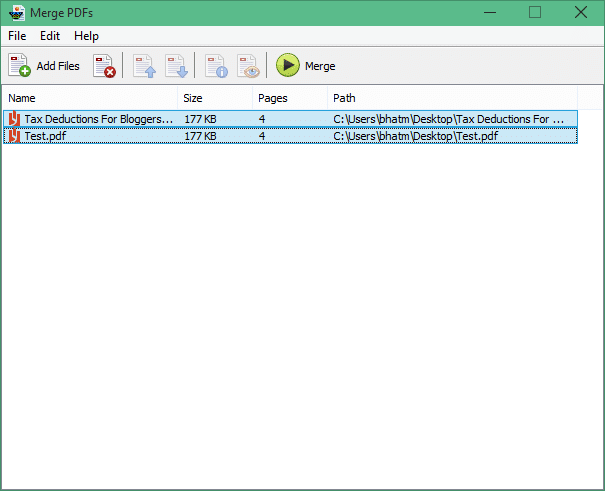Click the PDF icon next to Test.pdf
Viewport: 605px width, 491px height.
point(14,136)
